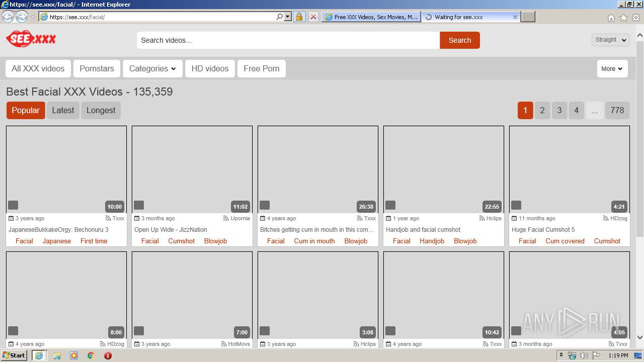This screenshot has width=644, height=362.
Task: Open the HD videos section
Action: click(210, 68)
